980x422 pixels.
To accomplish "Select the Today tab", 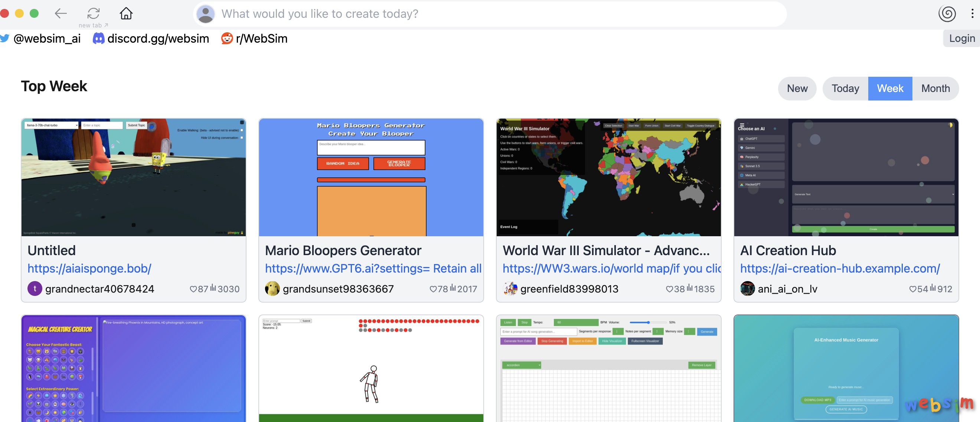I will [x=845, y=89].
